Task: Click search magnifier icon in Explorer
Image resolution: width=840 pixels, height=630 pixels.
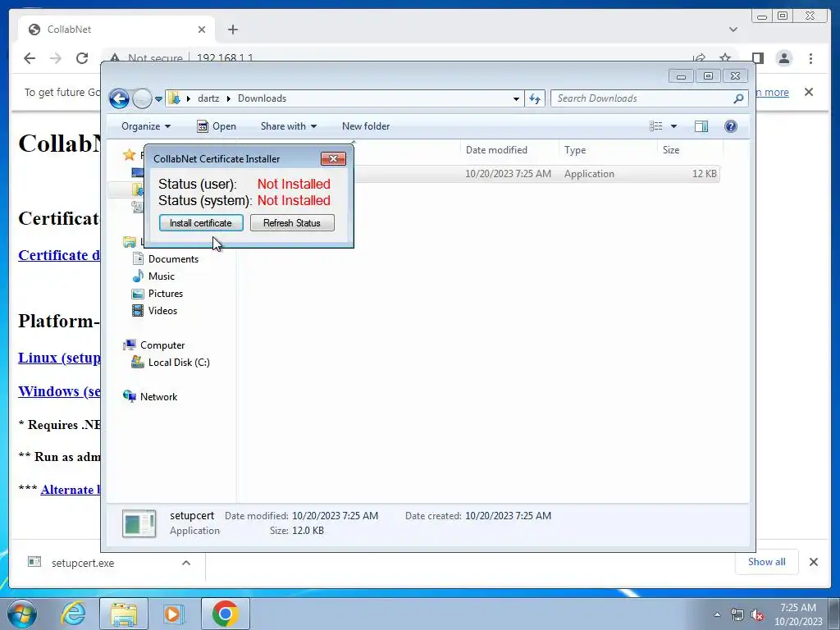Action: [739, 98]
